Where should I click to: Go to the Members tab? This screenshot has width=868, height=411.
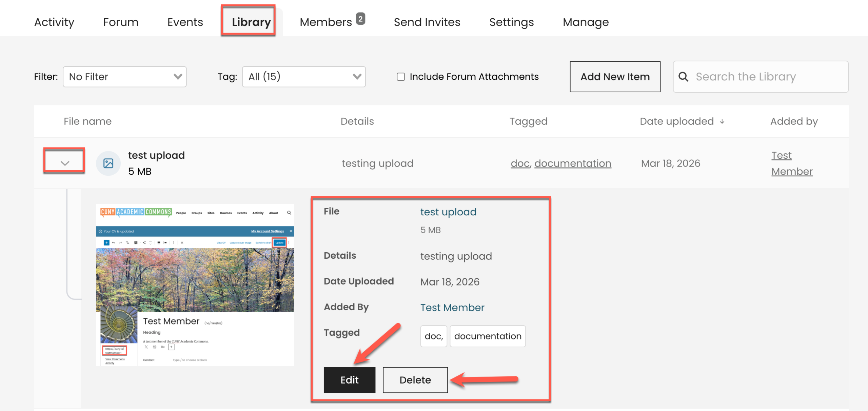click(x=326, y=22)
